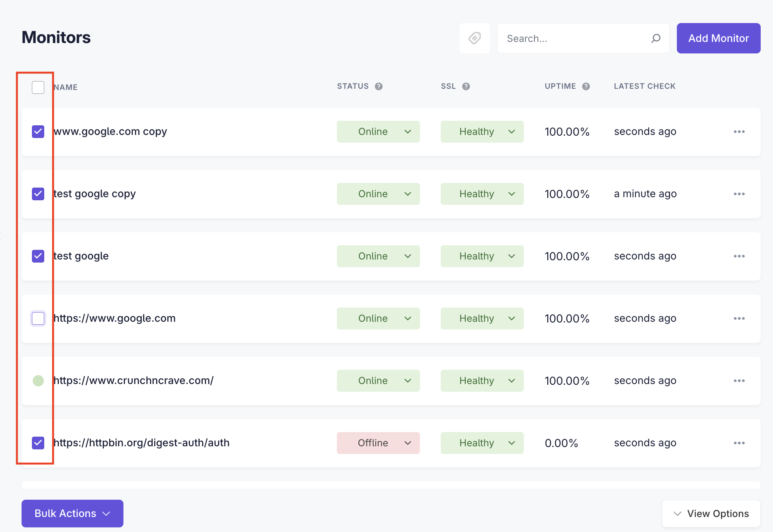The image size is (773, 532).
Task: Open more options for test google row
Action: pyautogui.click(x=739, y=256)
